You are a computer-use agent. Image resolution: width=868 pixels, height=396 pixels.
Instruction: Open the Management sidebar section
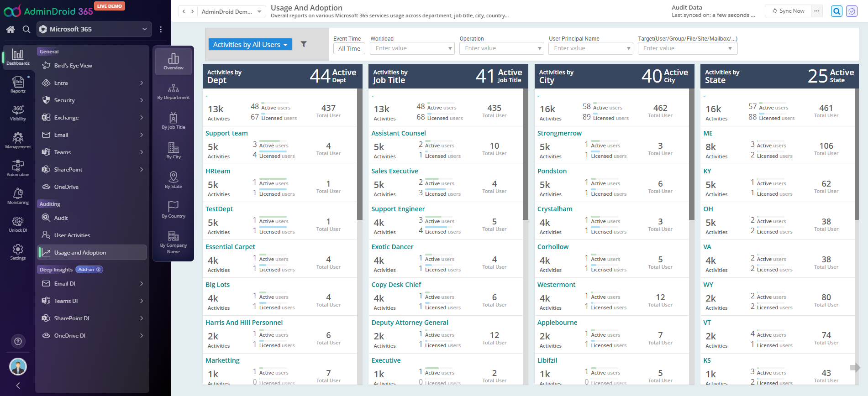18,141
